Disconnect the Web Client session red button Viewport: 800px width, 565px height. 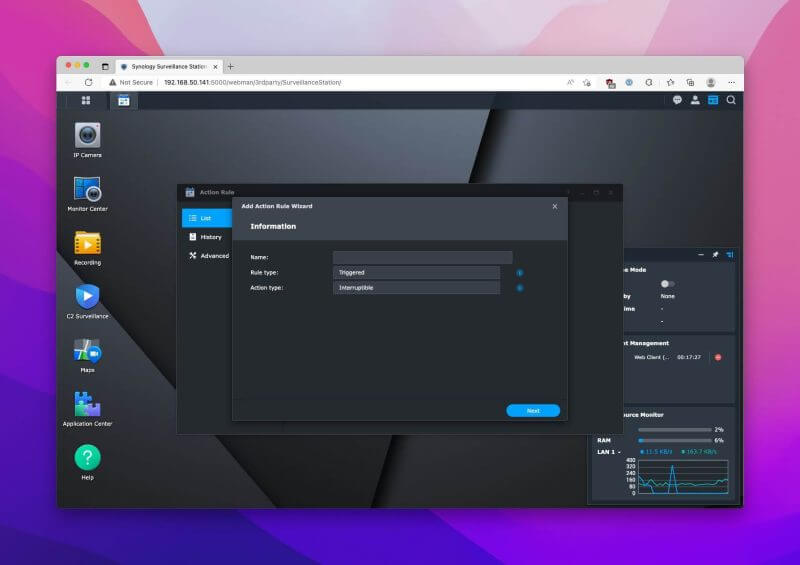tap(718, 357)
